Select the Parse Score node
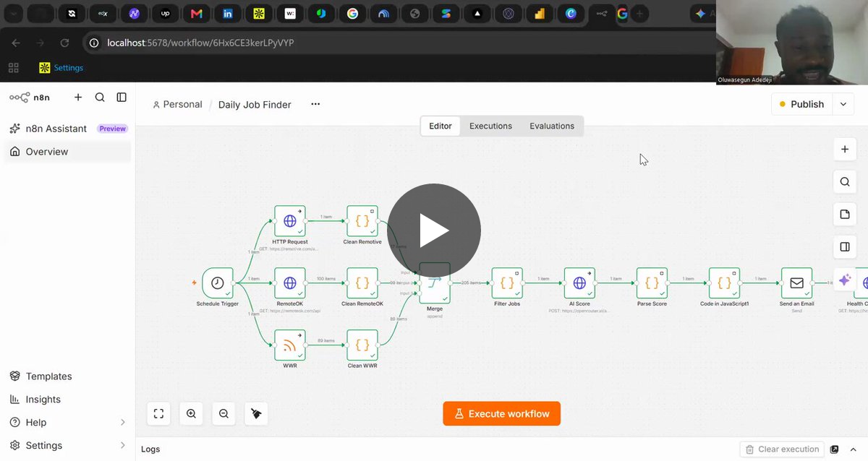Viewport: 868px width, 461px height. (652, 283)
